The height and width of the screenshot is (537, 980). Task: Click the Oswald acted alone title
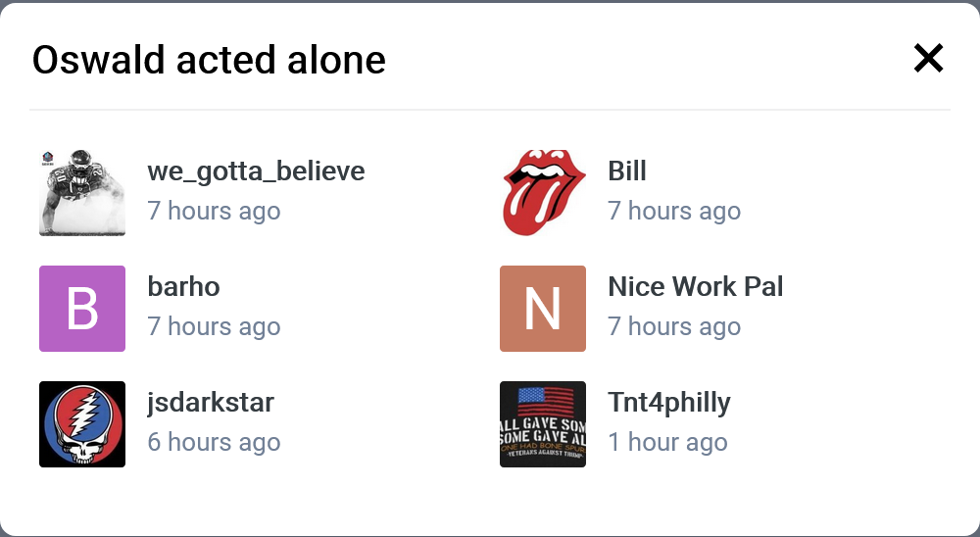click(x=209, y=60)
